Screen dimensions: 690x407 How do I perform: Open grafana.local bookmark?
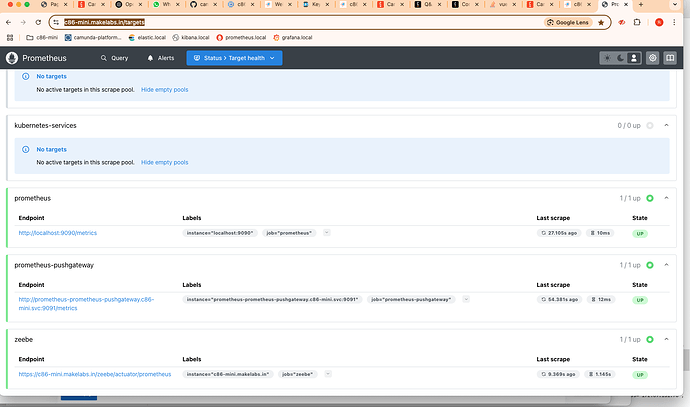pos(293,37)
